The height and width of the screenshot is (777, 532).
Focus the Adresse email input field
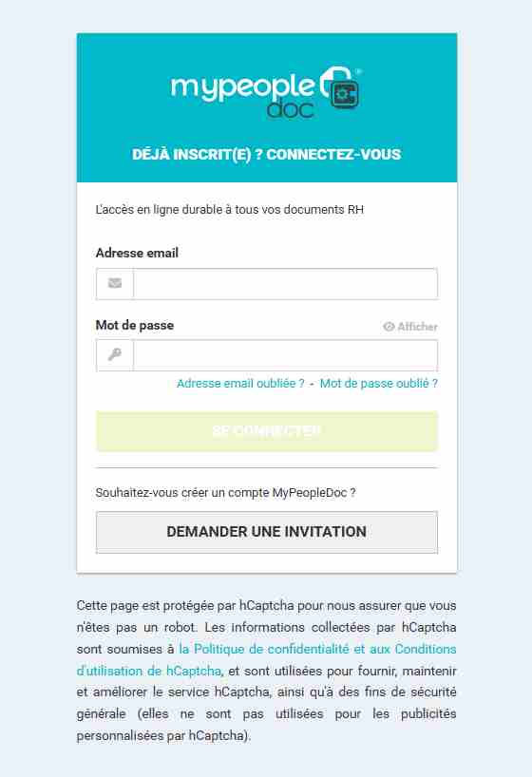point(286,284)
